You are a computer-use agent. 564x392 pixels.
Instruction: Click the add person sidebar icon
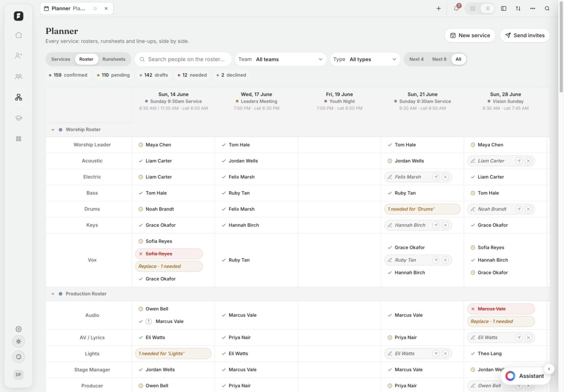tap(19, 56)
